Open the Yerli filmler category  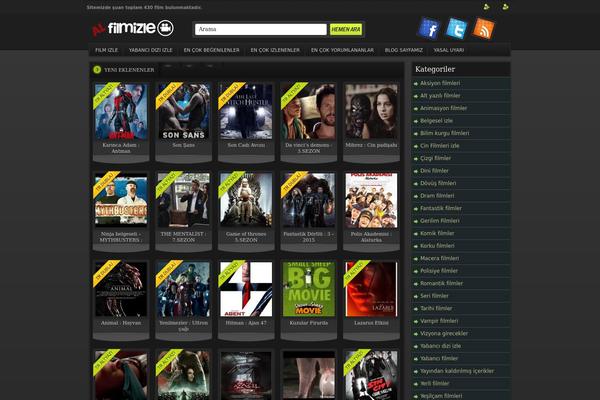click(x=435, y=383)
